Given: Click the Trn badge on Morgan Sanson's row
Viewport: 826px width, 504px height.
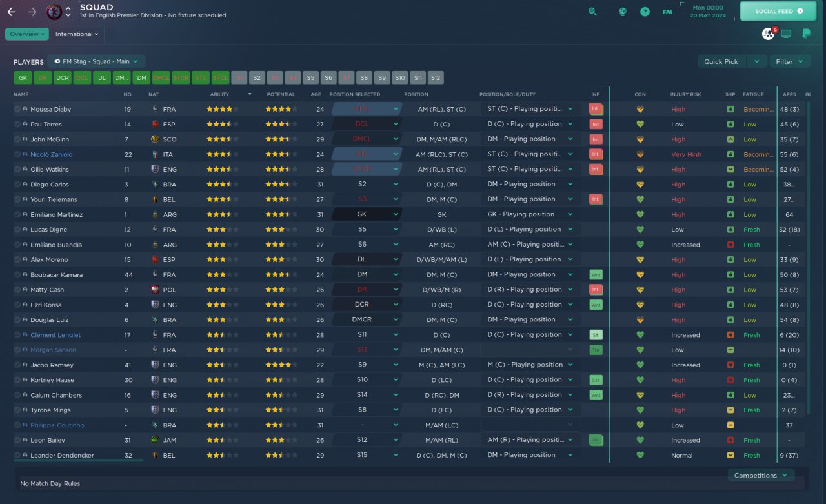Looking at the screenshot, I should tap(596, 350).
